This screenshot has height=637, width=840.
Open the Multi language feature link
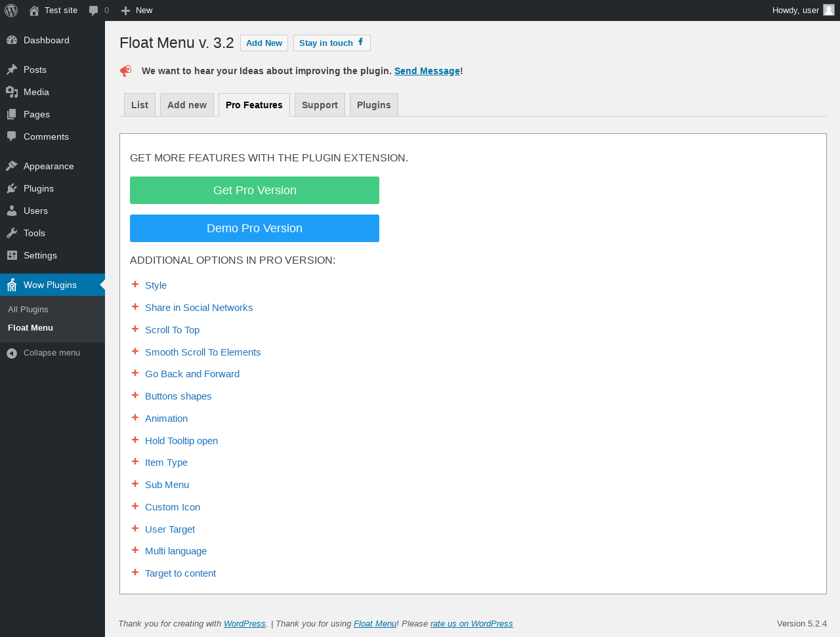pyautogui.click(x=176, y=551)
